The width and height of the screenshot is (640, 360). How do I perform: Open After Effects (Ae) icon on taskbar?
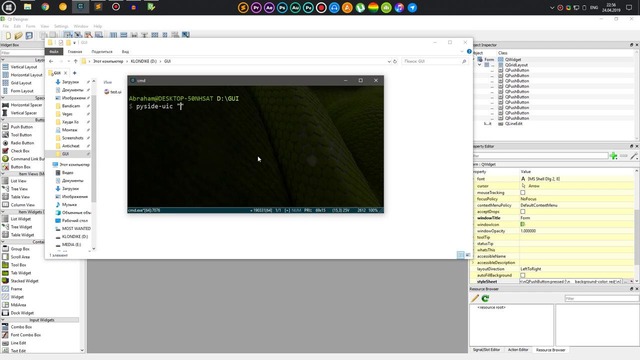[x=269, y=7]
